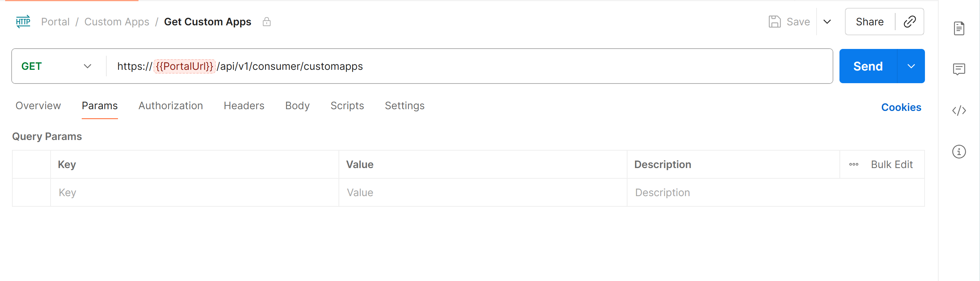Switch to the Overview tab
The image size is (980, 281).
coord(38,106)
